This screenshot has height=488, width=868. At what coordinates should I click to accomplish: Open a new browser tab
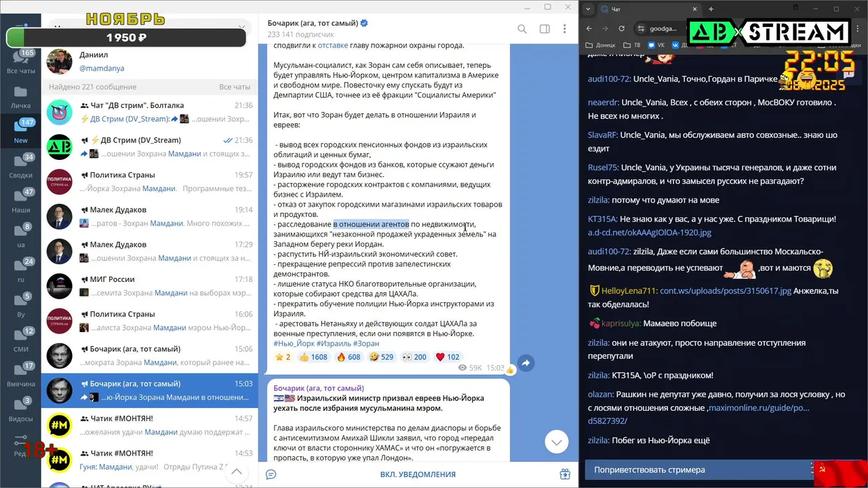[711, 9]
